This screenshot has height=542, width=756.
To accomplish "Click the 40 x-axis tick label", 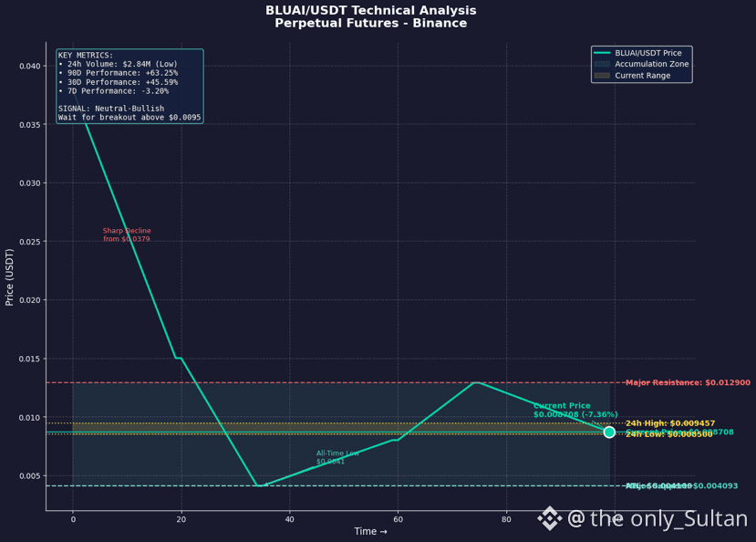I will click(289, 519).
